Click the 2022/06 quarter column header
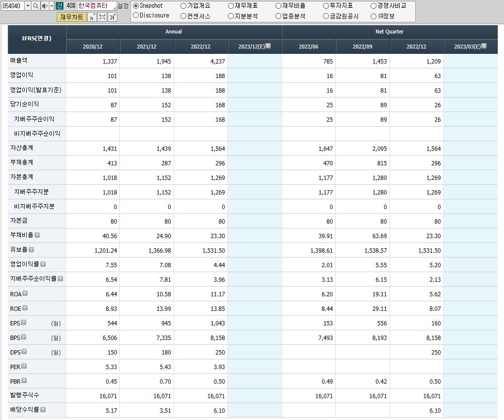Screen dimensions: 504x420 [309, 47]
